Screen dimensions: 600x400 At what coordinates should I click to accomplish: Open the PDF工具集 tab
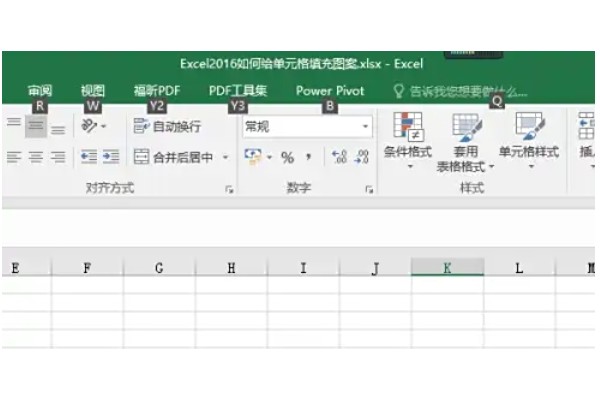(238, 91)
